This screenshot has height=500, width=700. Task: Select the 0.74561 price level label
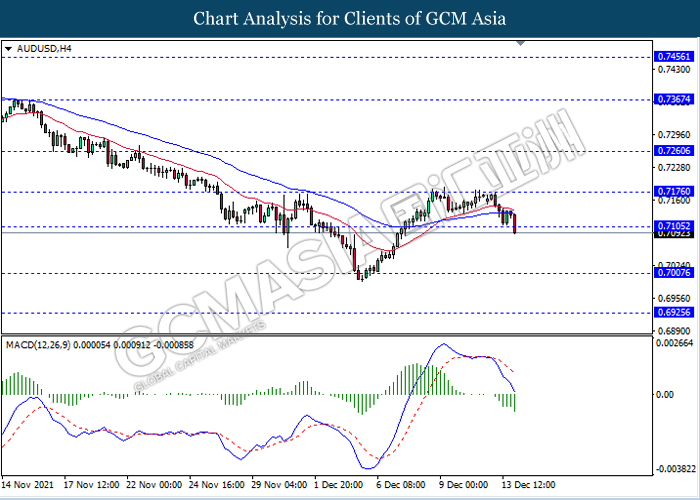click(674, 57)
